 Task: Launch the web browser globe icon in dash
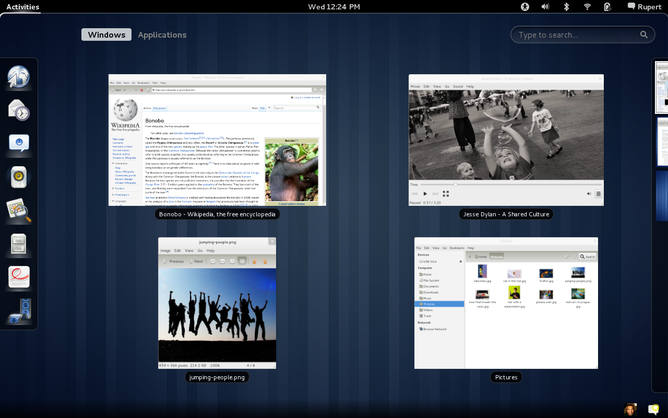tap(18, 77)
